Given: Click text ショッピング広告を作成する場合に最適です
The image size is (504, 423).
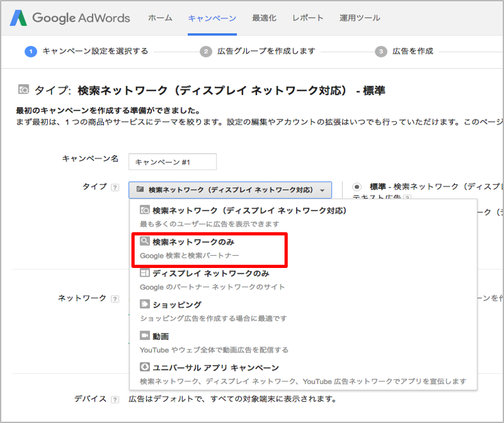Looking at the screenshot, I should coord(213,318).
